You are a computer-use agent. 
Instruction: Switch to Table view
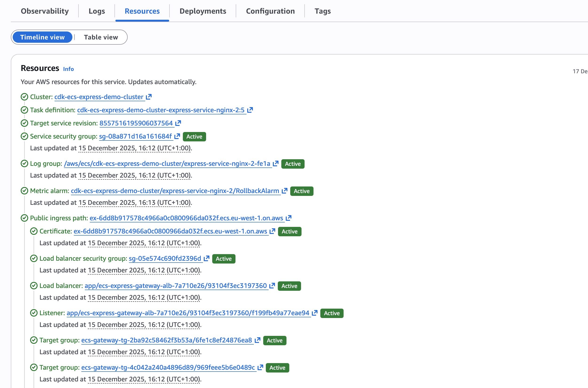(101, 37)
